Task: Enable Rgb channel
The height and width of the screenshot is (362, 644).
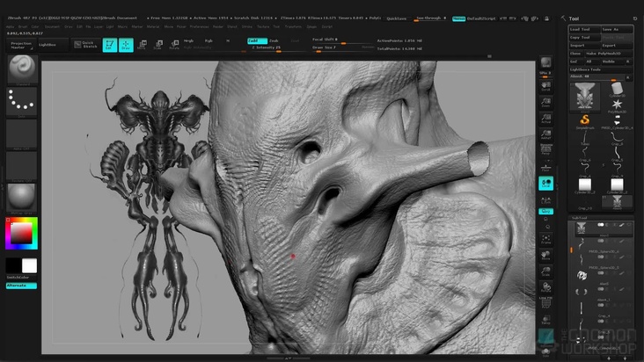Action: coord(209,41)
